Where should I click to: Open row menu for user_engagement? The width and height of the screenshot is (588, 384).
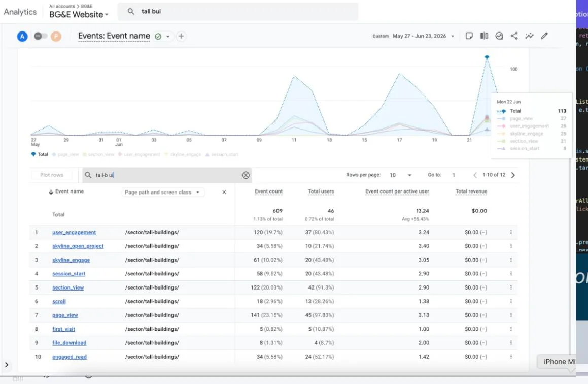pyautogui.click(x=511, y=232)
